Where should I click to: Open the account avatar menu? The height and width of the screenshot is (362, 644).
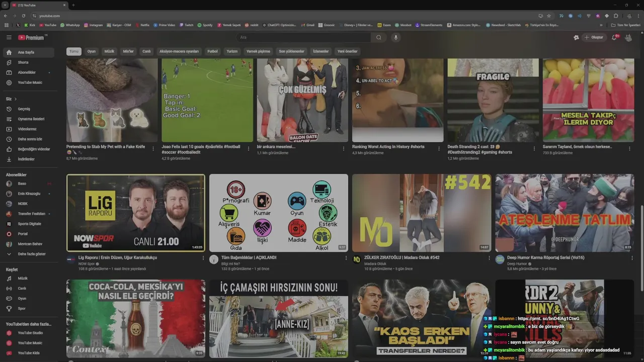coord(628,37)
